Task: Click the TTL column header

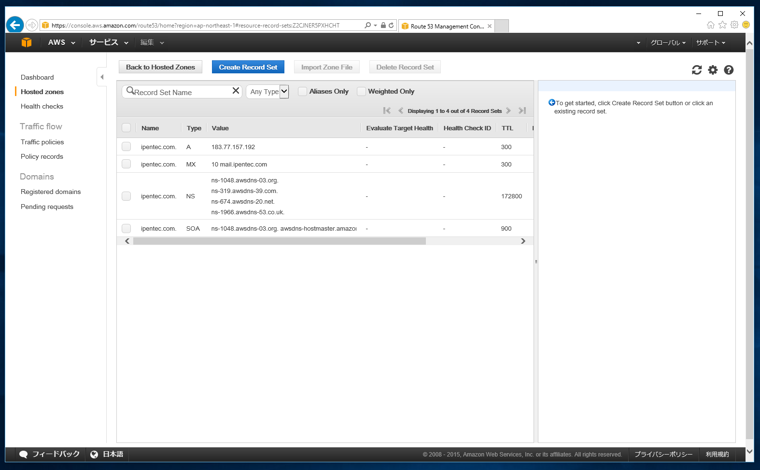Action: pos(507,128)
